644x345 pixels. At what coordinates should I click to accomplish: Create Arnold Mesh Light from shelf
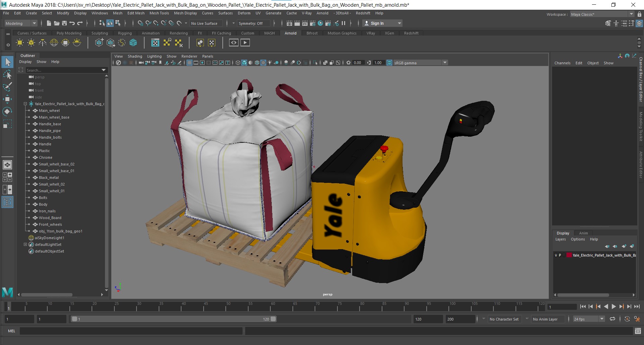pyautogui.click(x=31, y=43)
